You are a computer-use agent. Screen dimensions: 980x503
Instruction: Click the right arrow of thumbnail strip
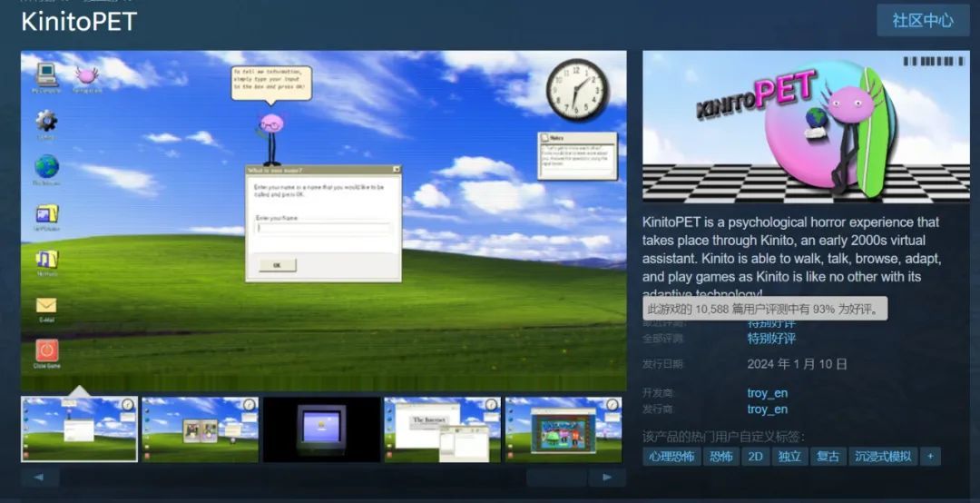[x=607, y=478]
